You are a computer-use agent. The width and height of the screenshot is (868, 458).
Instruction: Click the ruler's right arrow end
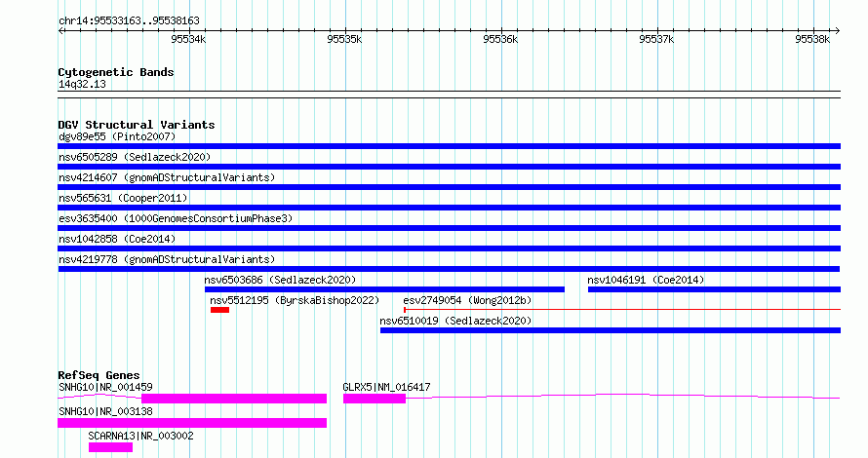838,31
